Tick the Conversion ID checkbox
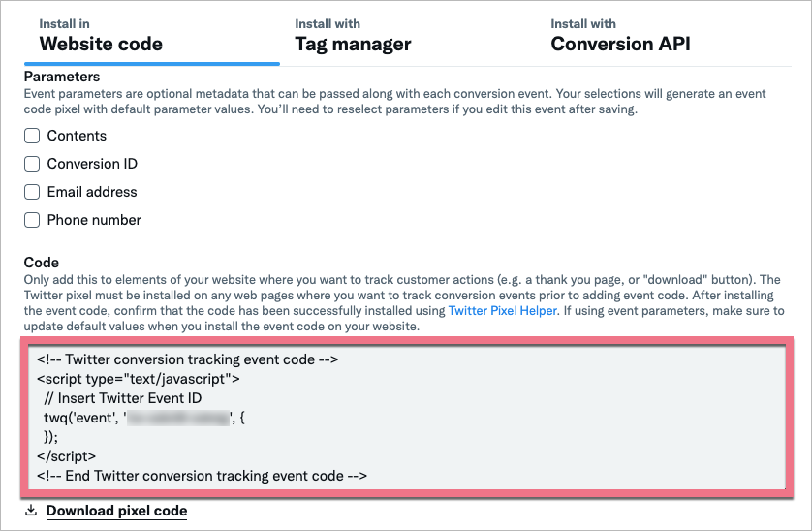This screenshot has height=531, width=812. tap(32, 165)
